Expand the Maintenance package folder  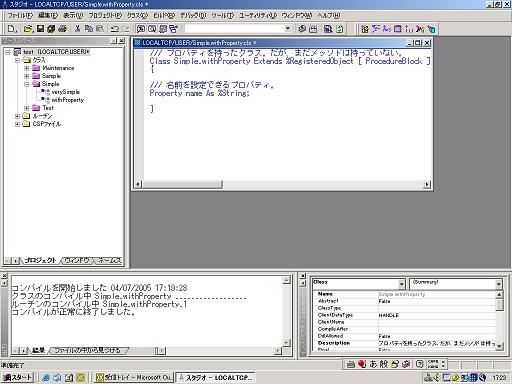[x=27, y=68]
